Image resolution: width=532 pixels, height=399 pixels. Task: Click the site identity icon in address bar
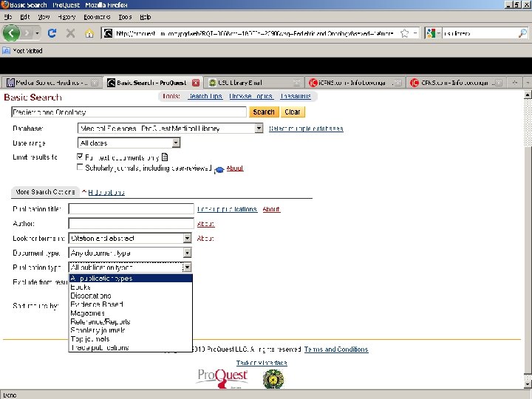(x=108, y=33)
